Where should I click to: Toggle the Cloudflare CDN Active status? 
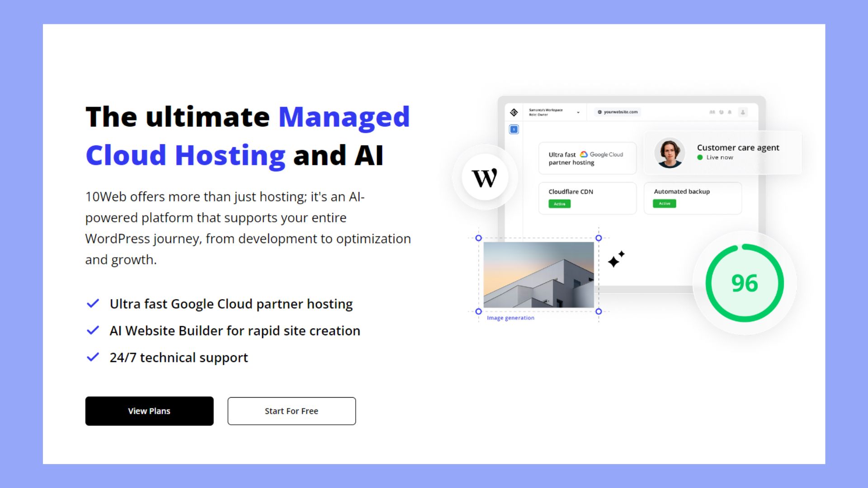pyautogui.click(x=559, y=203)
